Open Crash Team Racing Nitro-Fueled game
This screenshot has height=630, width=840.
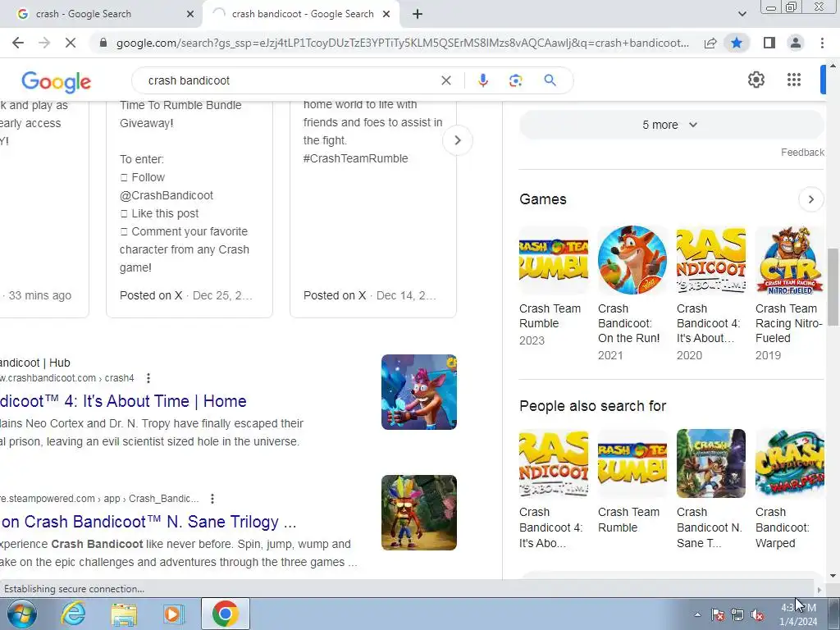790,294
